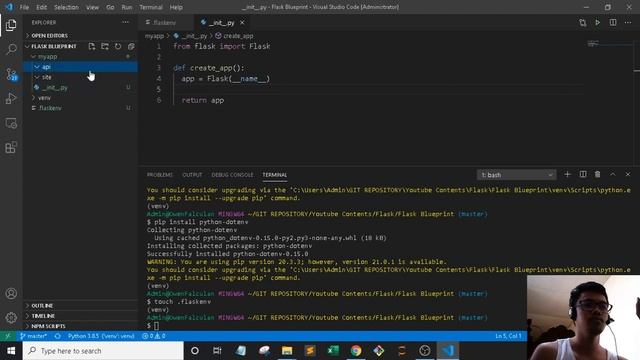Collapse the Flask Blueprint section
Screen dimensions: 640x360
point(53,46)
